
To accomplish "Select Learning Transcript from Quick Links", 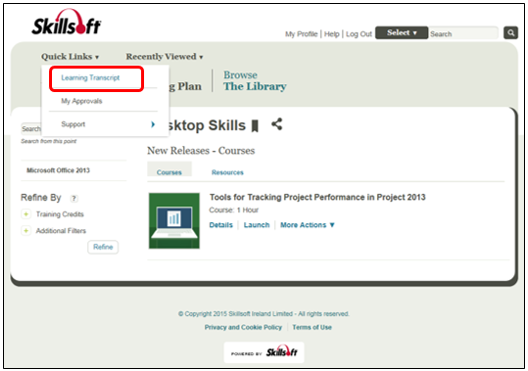I will 90,78.
